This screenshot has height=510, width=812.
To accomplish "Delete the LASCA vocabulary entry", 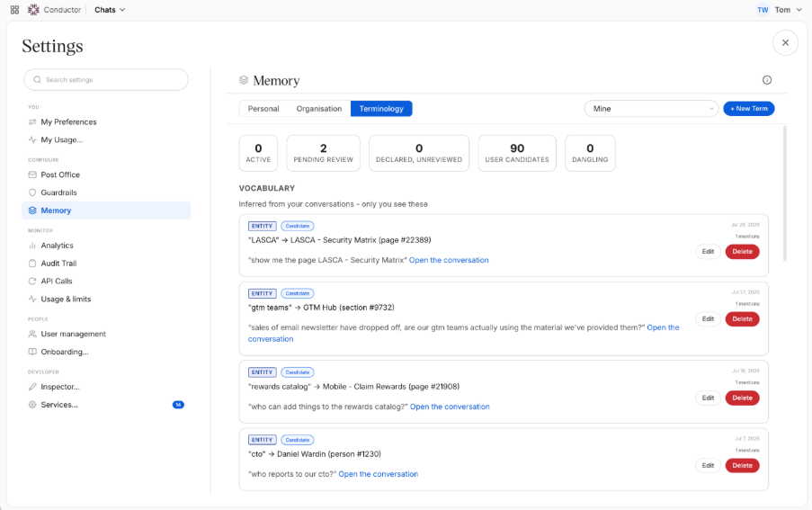I will pos(742,252).
